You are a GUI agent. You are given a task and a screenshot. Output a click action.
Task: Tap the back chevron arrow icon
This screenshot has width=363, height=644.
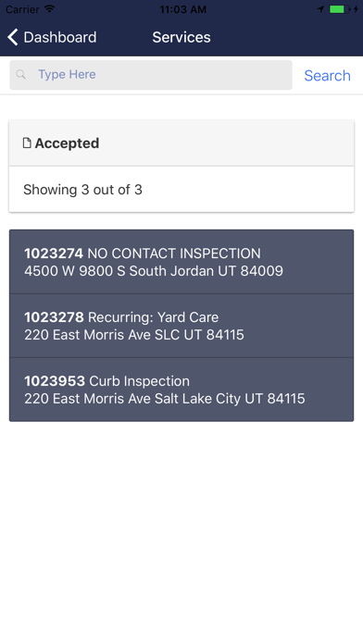pos(13,37)
